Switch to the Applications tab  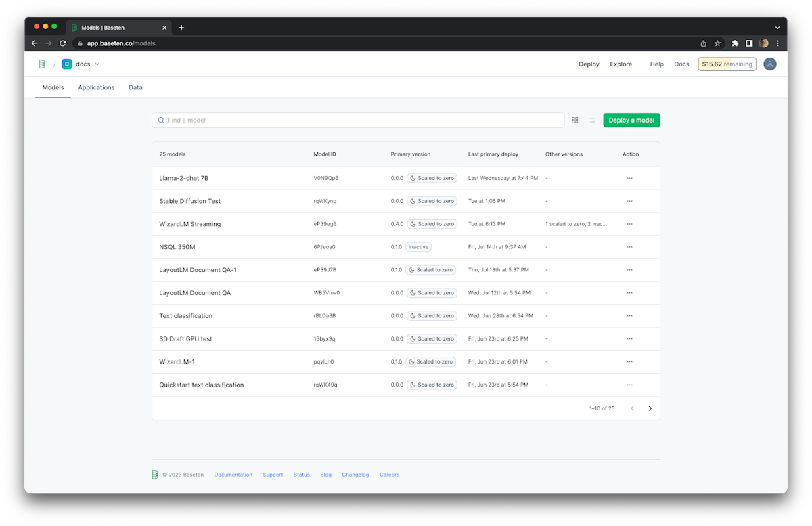(96, 87)
